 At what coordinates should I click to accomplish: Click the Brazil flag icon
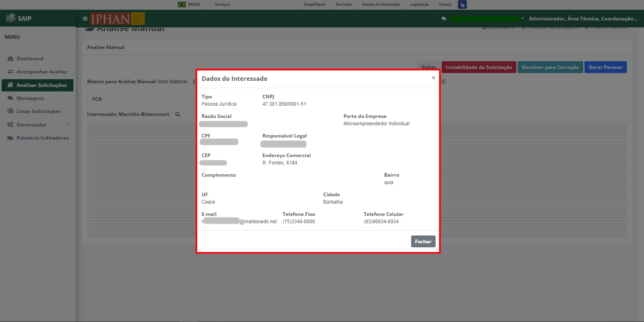pos(181,4)
